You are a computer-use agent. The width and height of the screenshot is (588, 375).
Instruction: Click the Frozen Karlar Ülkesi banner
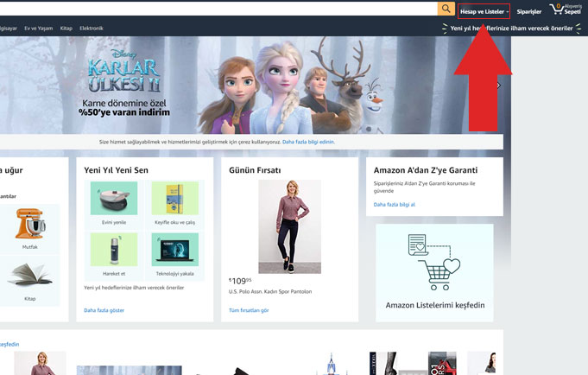[x=259, y=86]
